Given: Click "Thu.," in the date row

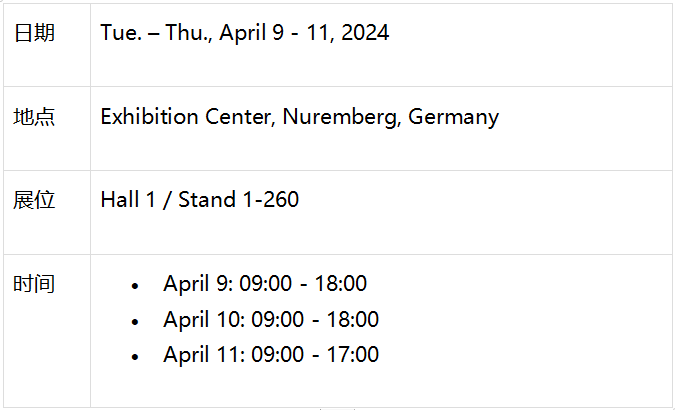Looking at the screenshot, I should 187,33.
